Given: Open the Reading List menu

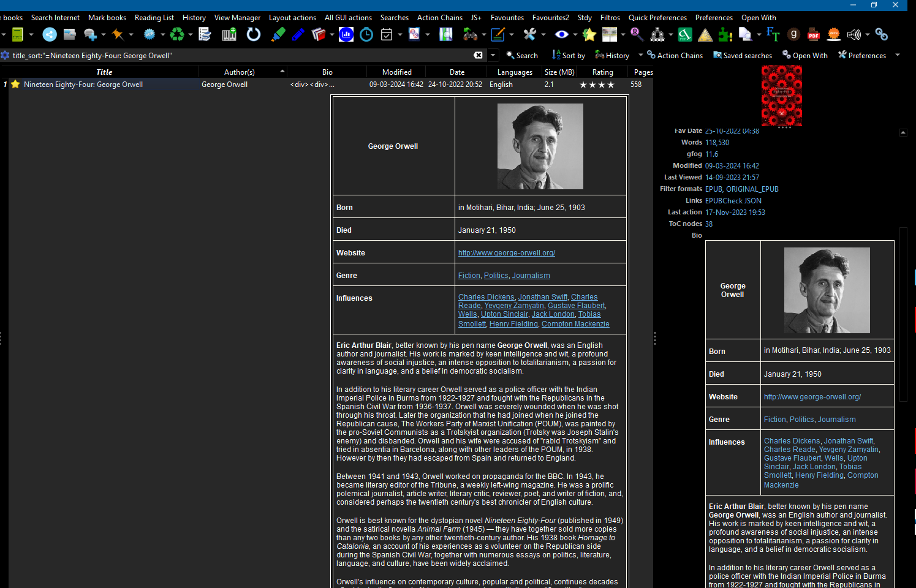Looking at the screenshot, I should click(154, 18).
